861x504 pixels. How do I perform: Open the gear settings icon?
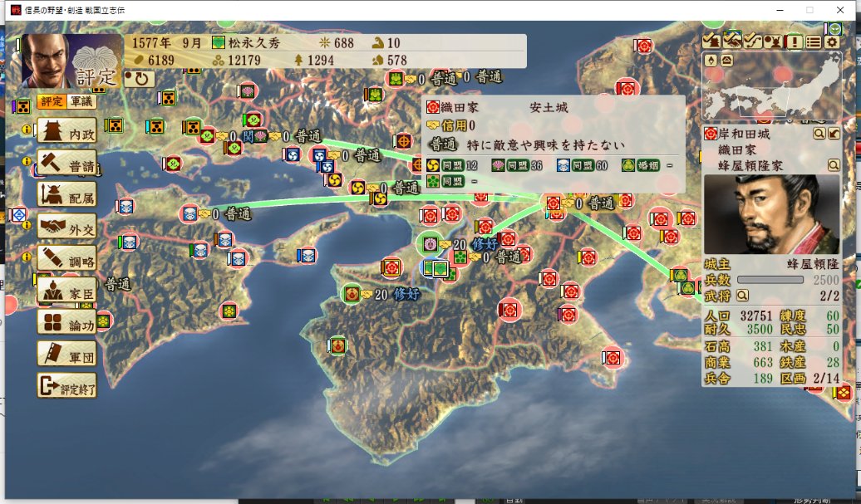(x=833, y=42)
